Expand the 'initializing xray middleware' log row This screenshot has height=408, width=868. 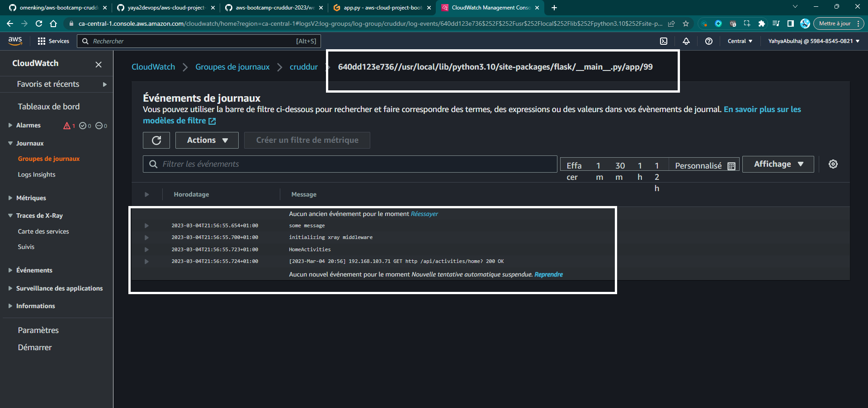click(x=146, y=237)
